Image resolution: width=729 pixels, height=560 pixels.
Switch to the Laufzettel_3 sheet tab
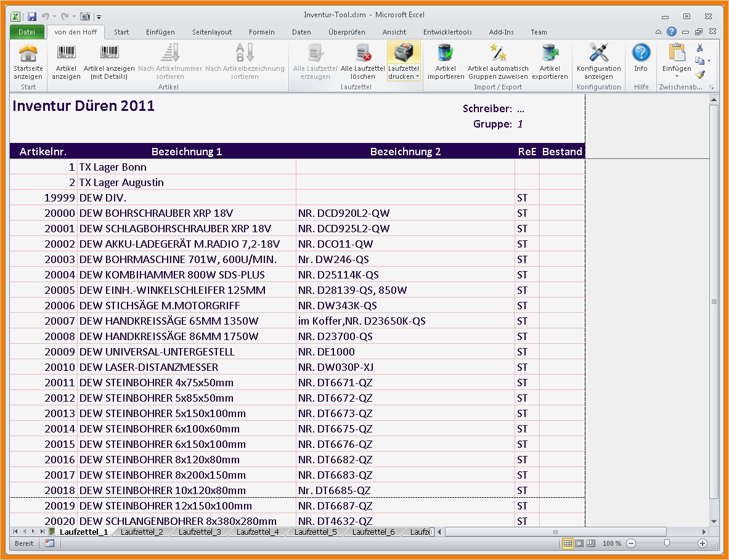click(200, 532)
